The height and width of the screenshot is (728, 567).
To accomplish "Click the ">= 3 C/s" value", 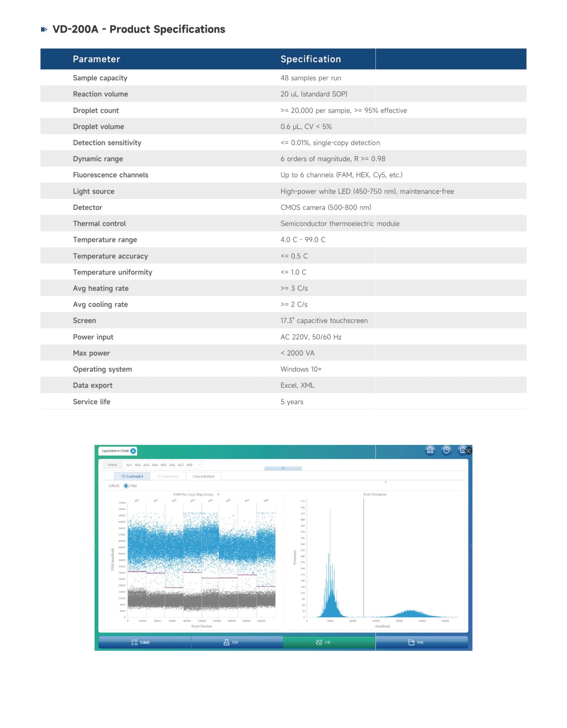I will click(294, 288).
